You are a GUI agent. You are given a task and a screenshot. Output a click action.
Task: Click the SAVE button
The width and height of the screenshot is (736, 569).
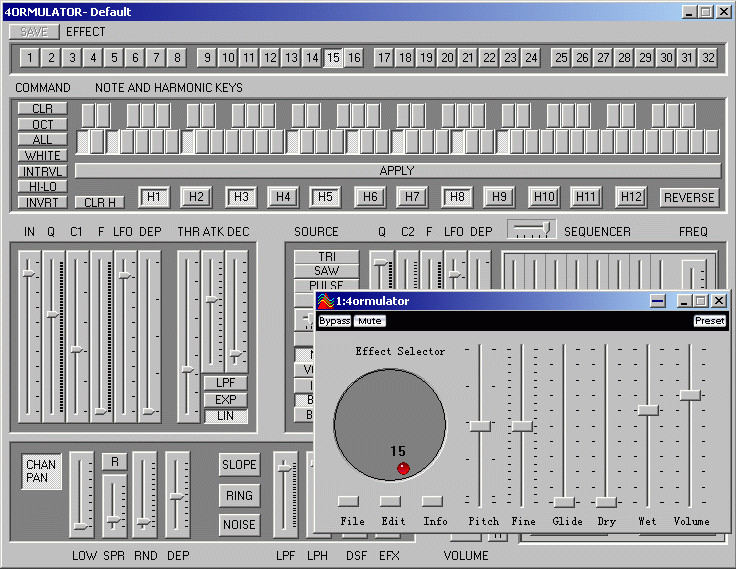click(34, 32)
